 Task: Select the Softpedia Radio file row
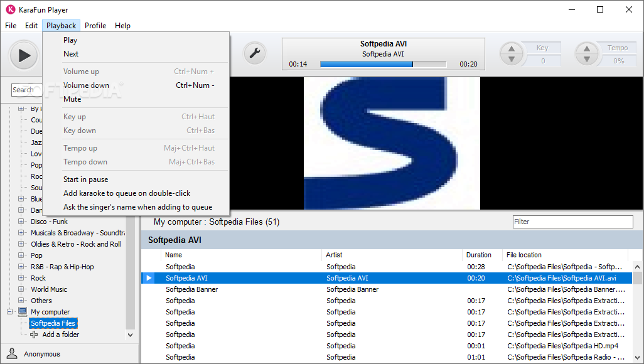click(386, 357)
